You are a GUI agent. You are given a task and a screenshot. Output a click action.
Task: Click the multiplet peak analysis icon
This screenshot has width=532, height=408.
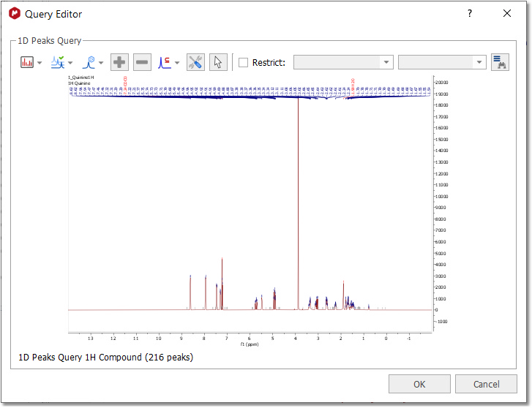pyautogui.click(x=89, y=62)
